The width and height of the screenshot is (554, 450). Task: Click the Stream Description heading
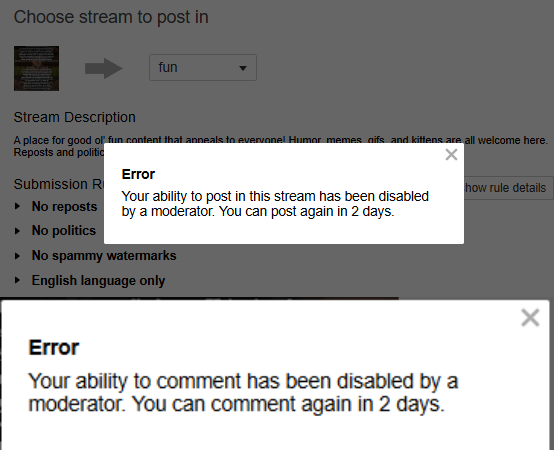(x=75, y=117)
